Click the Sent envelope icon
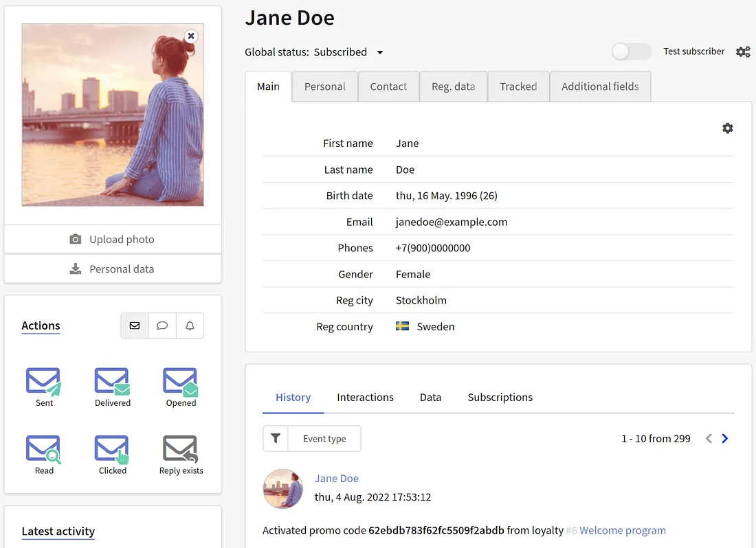This screenshot has height=548, width=756. click(x=44, y=381)
